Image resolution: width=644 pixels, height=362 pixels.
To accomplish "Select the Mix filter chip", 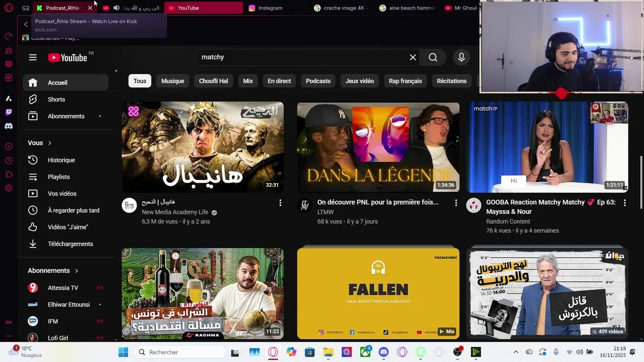I will [248, 81].
